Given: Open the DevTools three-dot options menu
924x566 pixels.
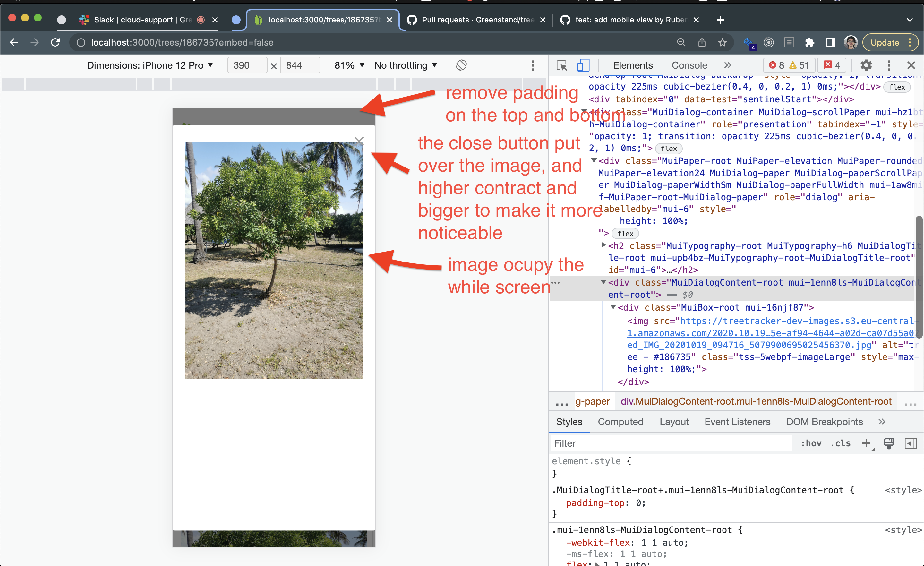Looking at the screenshot, I should (888, 65).
